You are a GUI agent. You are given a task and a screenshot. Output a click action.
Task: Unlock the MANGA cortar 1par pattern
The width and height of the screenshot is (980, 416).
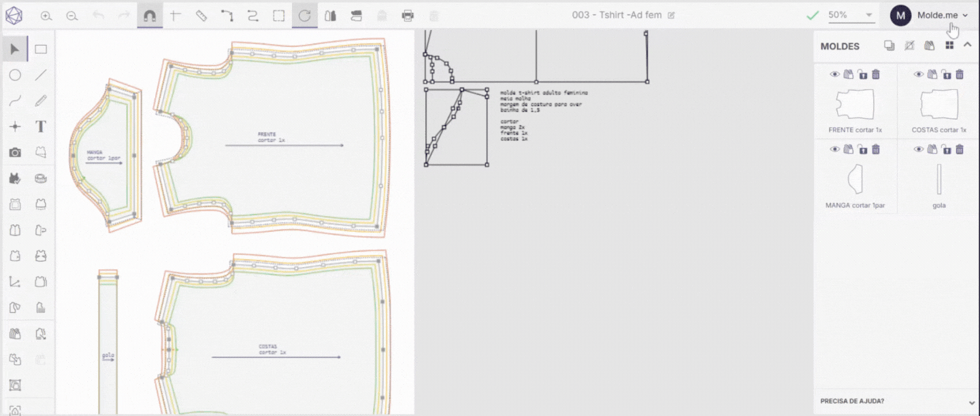(x=862, y=150)
